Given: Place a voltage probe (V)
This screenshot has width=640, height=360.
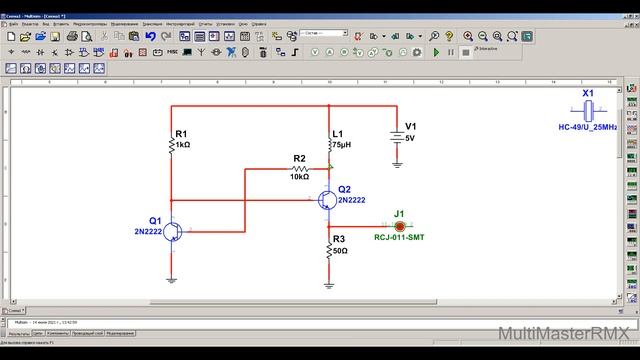Looking at the screenshot, I should point(315,52).
